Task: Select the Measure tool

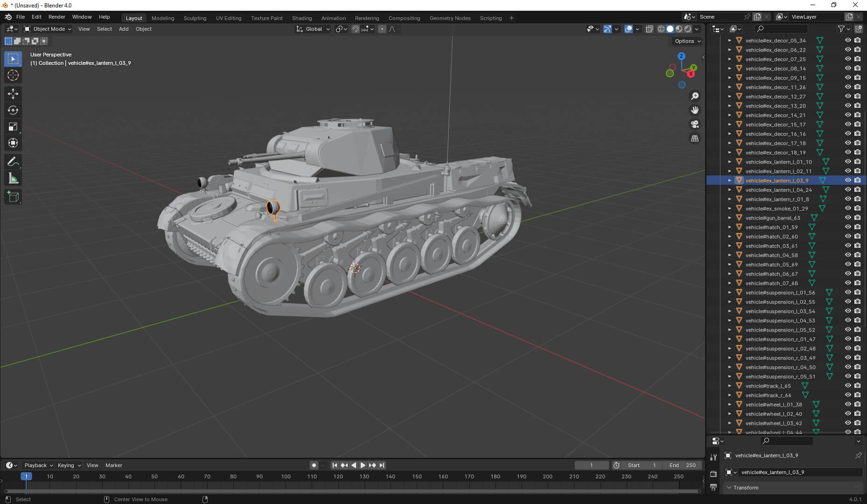Action: click(x=13, y=178)
